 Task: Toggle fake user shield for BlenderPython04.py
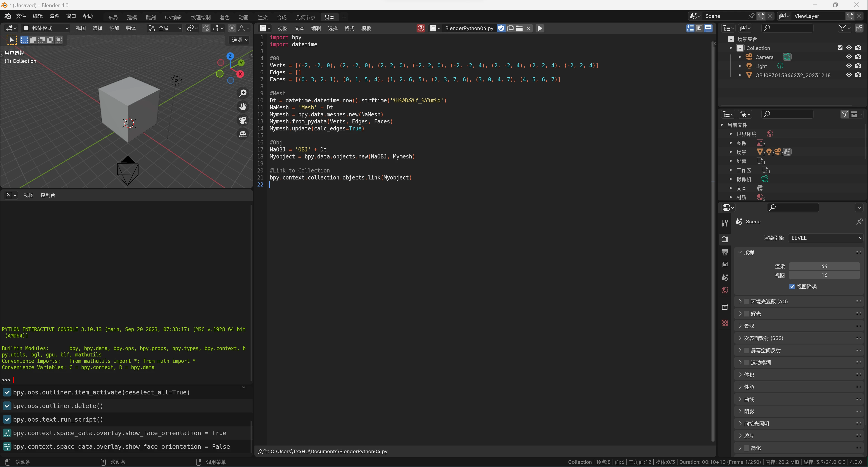501,28
